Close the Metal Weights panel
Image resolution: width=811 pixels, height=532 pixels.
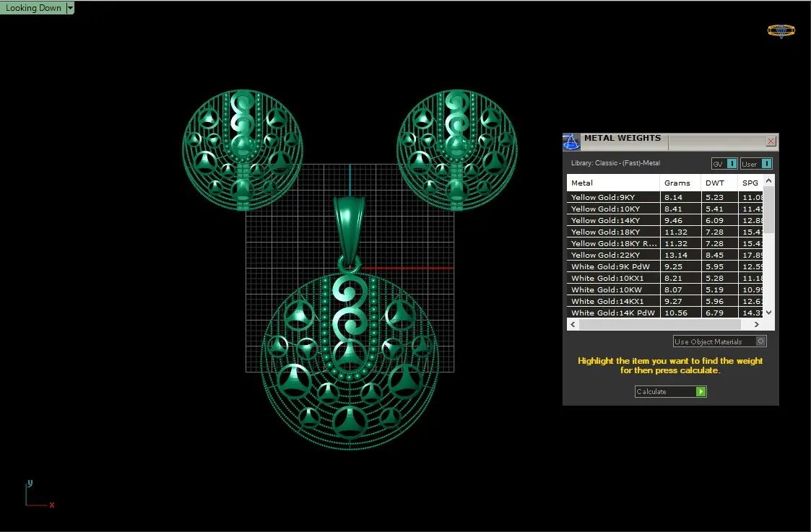pos(771,141)
